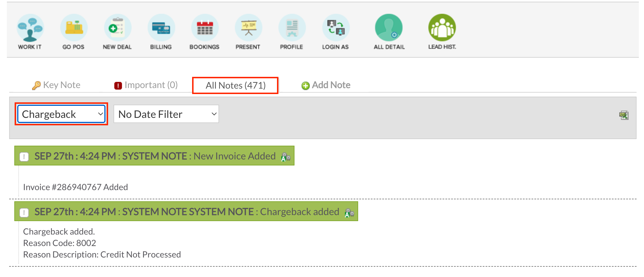Open Lead Hist. icon
Viewport: 644px width, 277px height.
tap(442, 28)
